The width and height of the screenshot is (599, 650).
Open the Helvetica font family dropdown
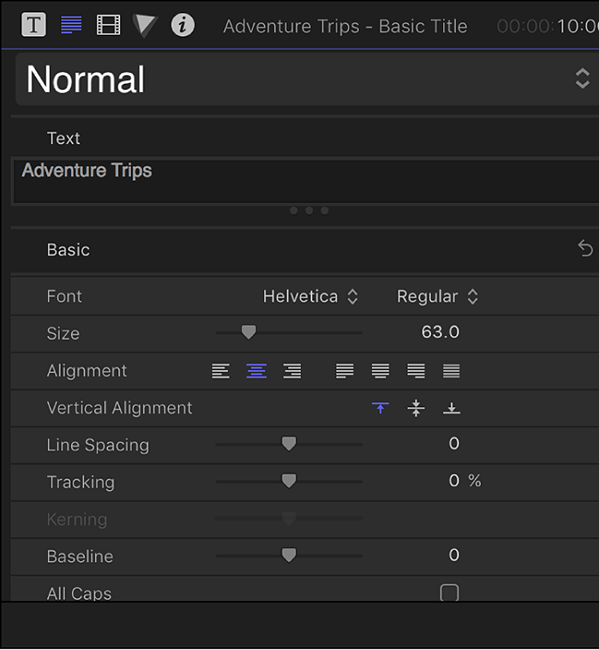point(310,296)
